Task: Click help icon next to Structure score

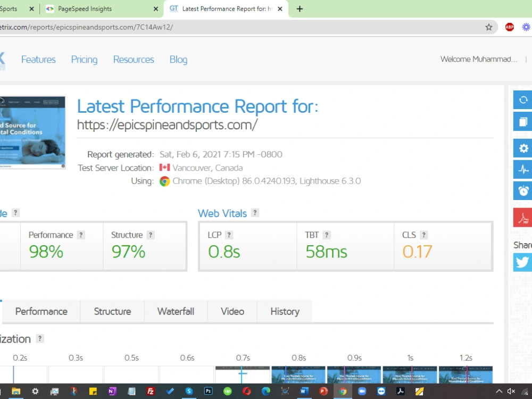Action: pos(151,235)
